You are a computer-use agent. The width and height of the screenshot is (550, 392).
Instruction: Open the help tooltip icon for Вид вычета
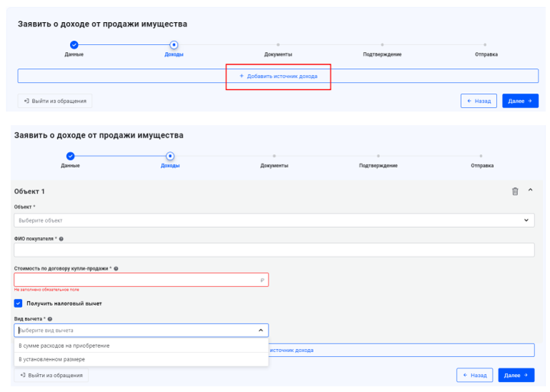(x=50, y=319)
